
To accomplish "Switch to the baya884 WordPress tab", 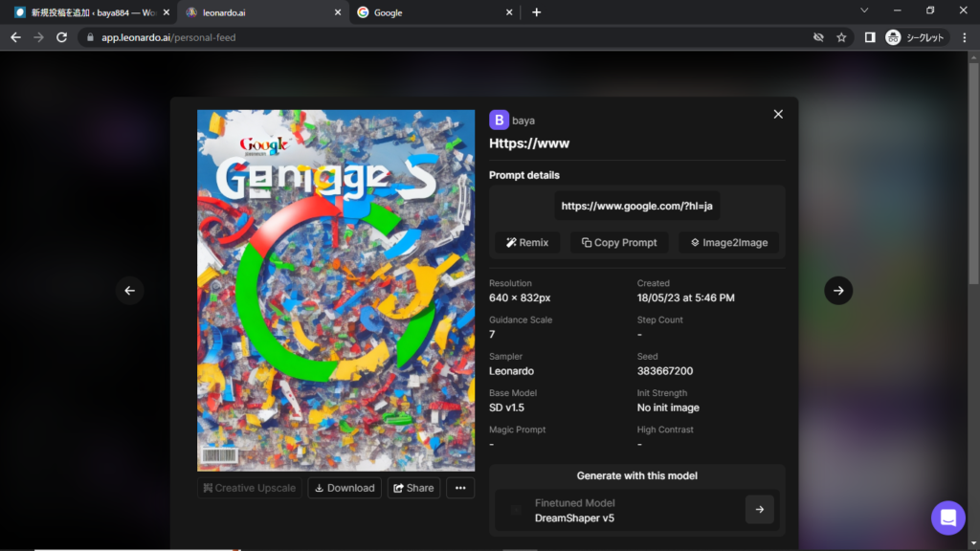I will (86, 12).
